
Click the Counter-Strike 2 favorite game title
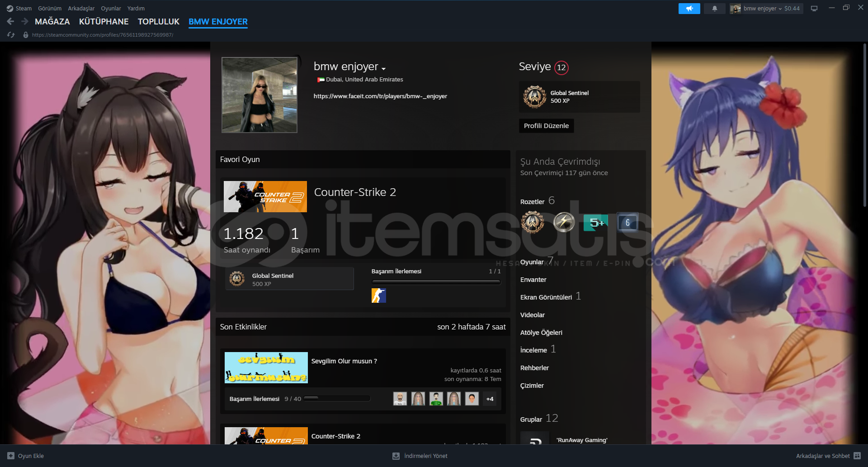point(355,192)
